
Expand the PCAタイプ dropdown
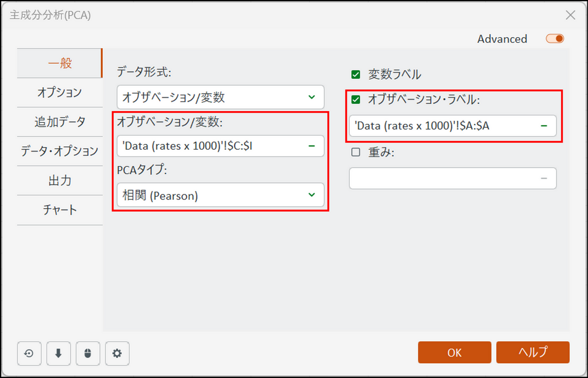pos(220,195)
